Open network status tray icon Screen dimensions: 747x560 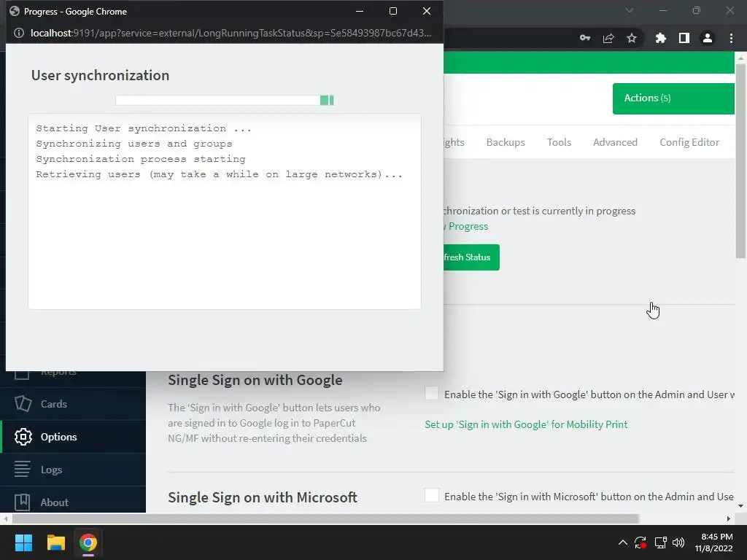(x=660, y=542)
